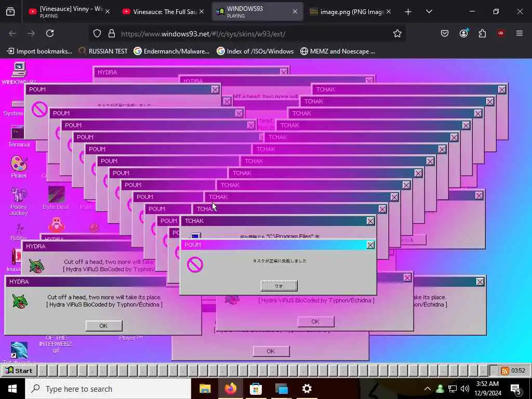
Task: Open uBlock Origin extension icon
Action: pos(501,33)
